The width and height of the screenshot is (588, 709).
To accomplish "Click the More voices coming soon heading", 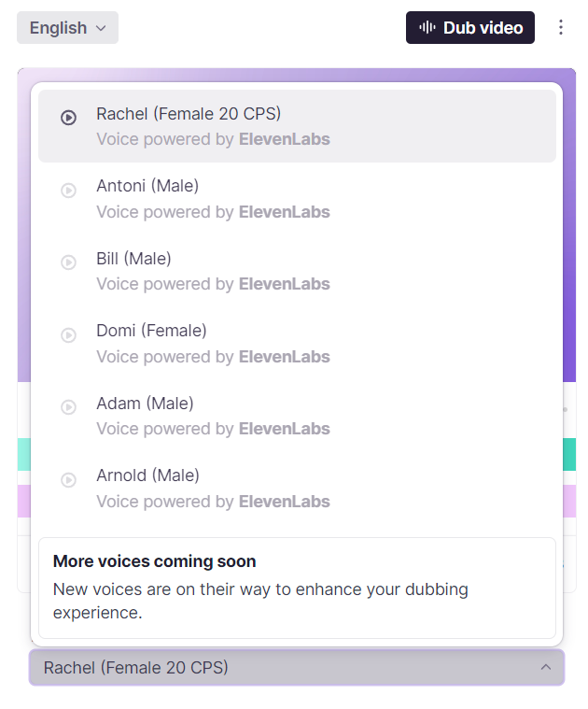I will pyautogui.click(x=154, y=561).
